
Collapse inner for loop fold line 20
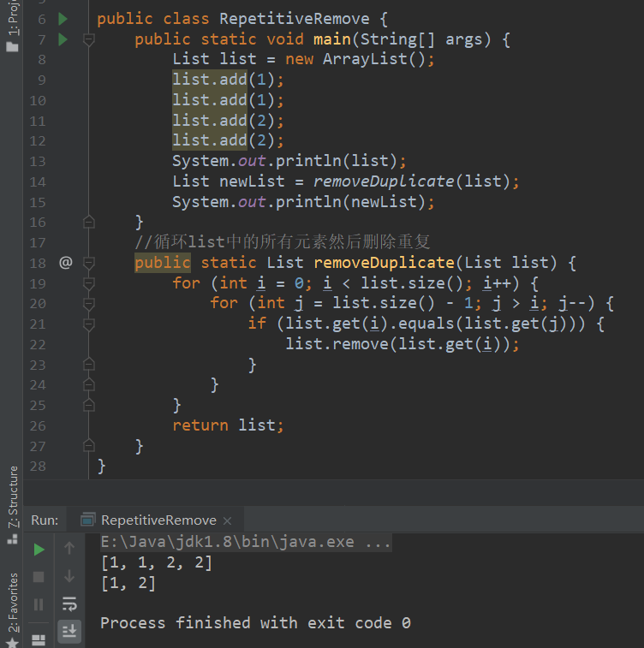point(88,304)
